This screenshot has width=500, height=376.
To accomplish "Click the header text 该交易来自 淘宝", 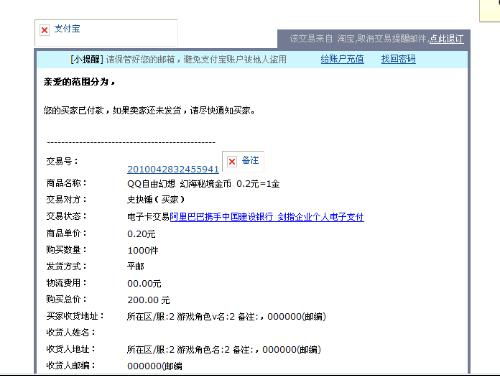I will pyautogui.click(x=322, y=39).
